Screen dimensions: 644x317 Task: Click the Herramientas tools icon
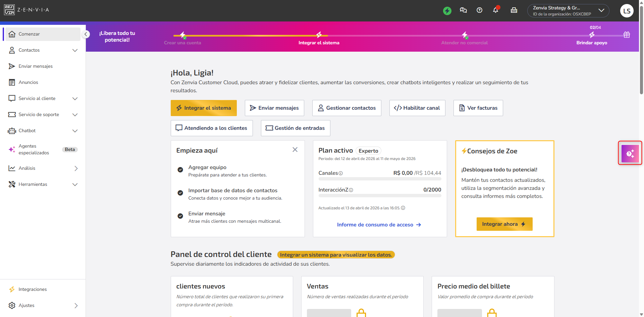click(x=12, y=184)
